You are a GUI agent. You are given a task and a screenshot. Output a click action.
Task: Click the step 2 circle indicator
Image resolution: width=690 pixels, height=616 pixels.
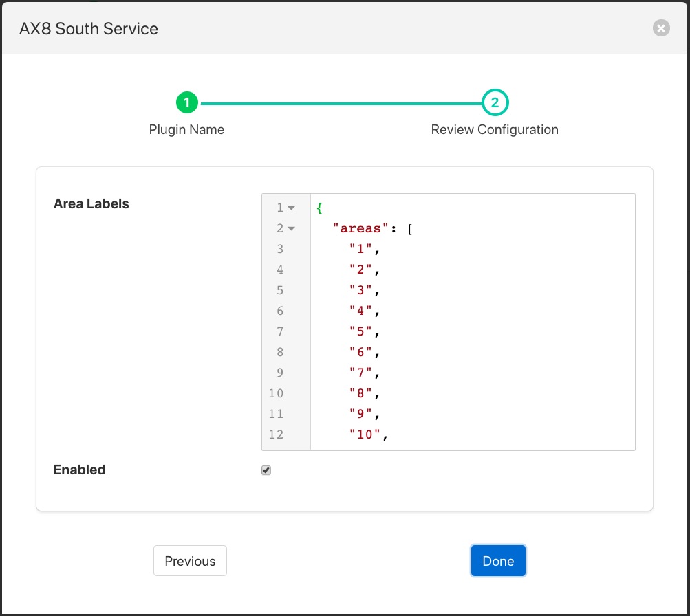(495, 103)
